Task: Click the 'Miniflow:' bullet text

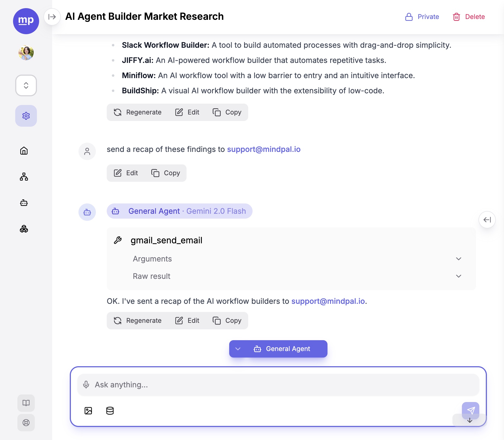Action: (x=139, y=75)
